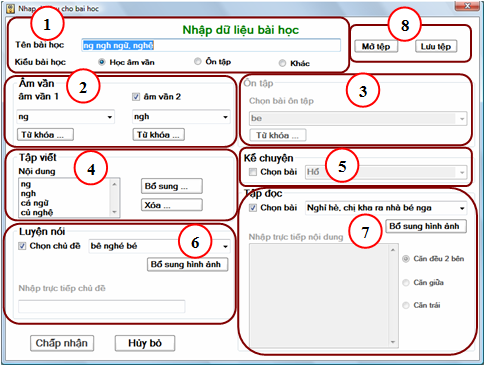The width and height of the screenshot is (485, 366).
Task: Click Xóa button in Tập viết
Action: tap(172, 205)
